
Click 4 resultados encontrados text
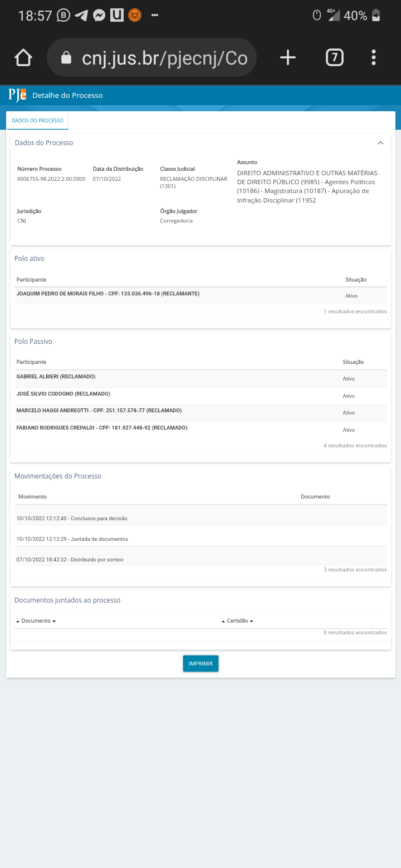[355, 446]
